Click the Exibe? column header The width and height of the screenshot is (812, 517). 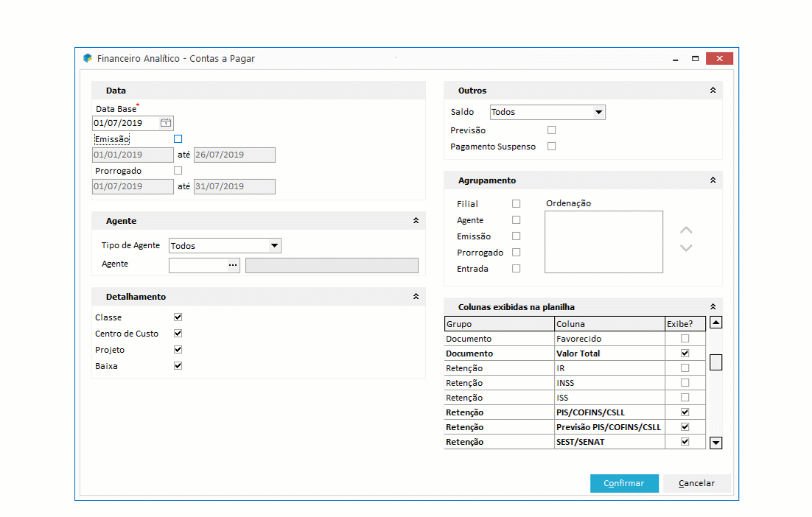coord(685,324)
